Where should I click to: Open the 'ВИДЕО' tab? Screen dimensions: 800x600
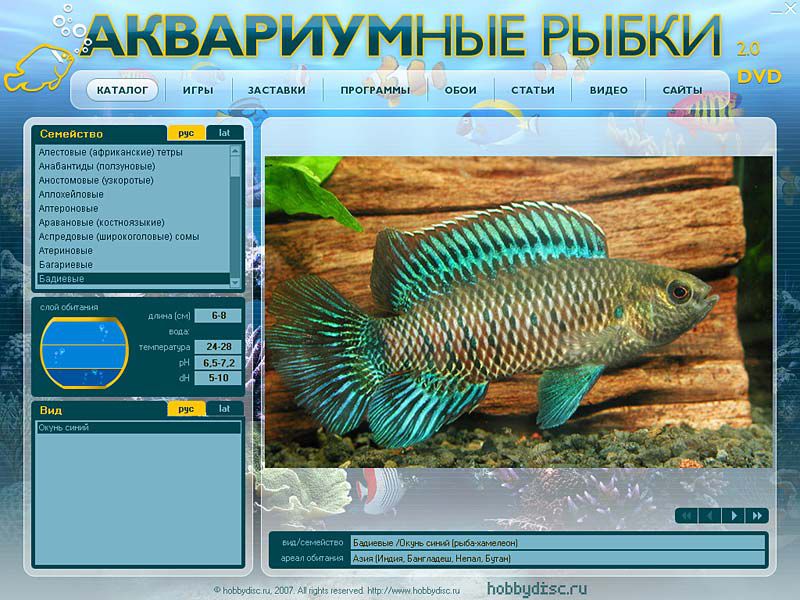(x=608, y=90)
